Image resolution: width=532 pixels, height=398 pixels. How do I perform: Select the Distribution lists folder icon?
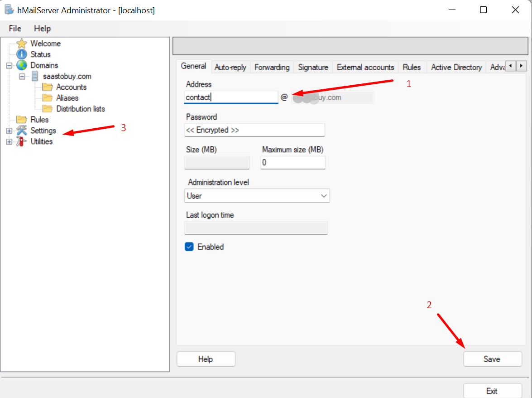pyautogui.click(x=48, y=109)
